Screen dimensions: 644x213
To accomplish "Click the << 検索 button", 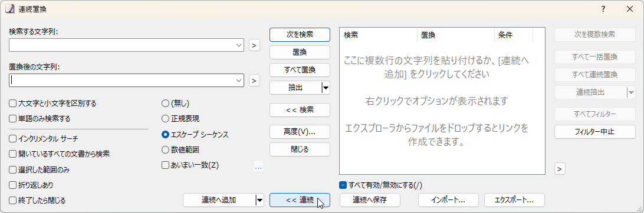I will pyautogui.click(x=300, y=110).
